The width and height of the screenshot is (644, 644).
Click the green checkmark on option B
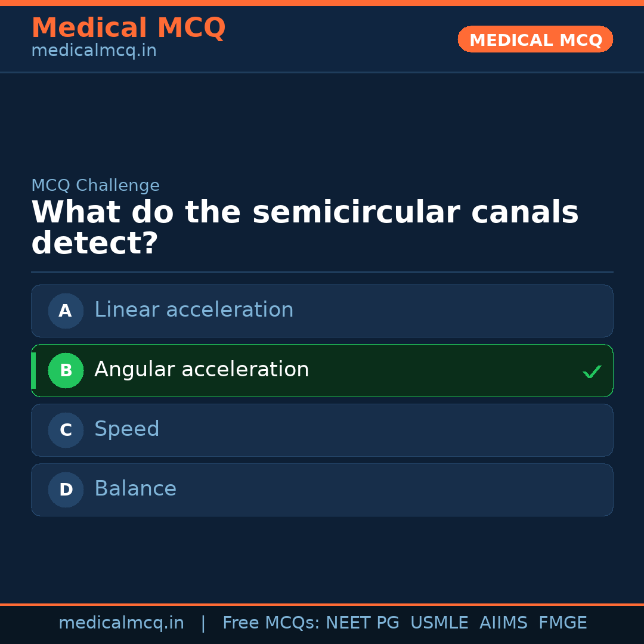click(592, 371)
